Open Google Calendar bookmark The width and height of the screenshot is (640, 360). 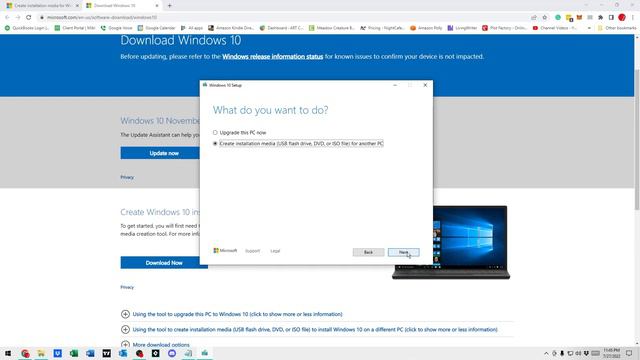[x=156, y=28]
